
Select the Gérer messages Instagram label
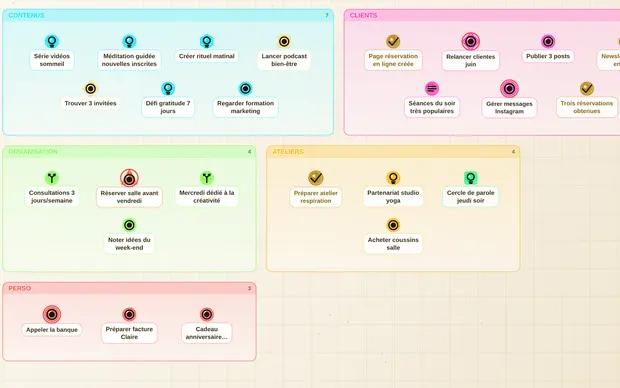[509, 108]
